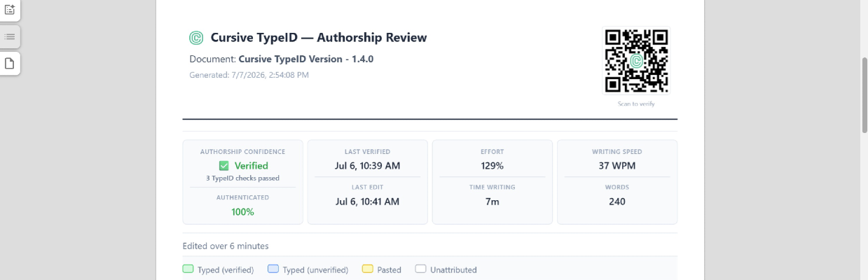Click the Typed (unverified) blue swatch

(273, 269)
